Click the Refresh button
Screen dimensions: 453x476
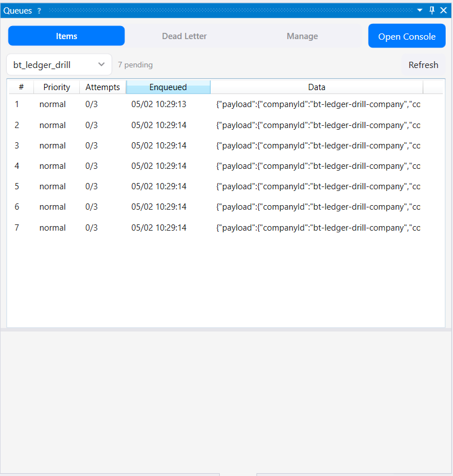423,65
